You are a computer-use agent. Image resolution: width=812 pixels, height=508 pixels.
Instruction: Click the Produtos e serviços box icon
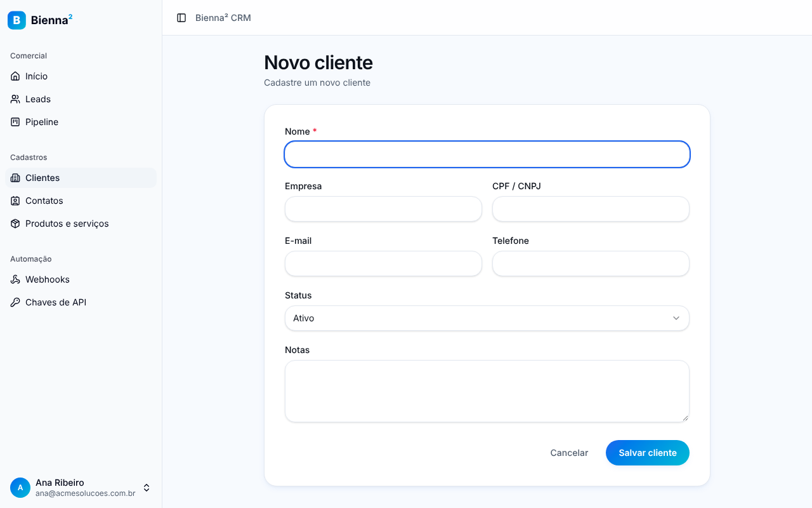pos(15,224)
